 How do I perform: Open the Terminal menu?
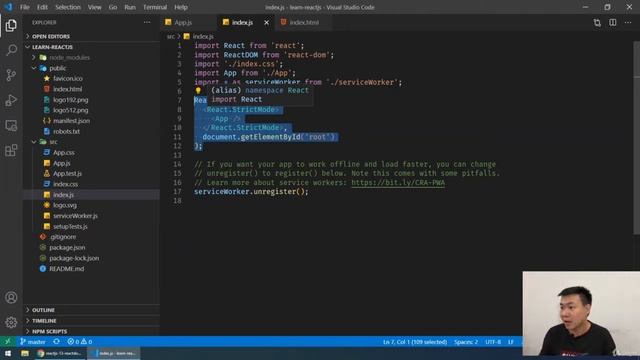(x=155, y=7)
